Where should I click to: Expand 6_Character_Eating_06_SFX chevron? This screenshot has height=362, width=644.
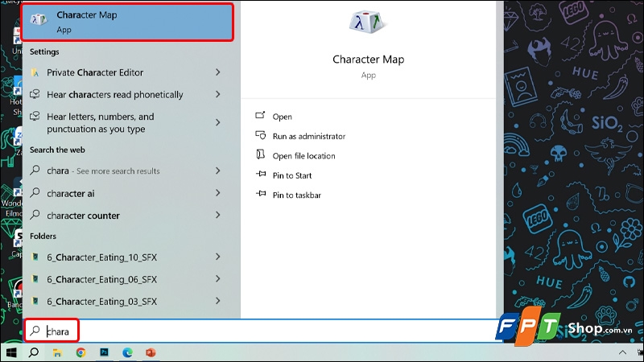(x=218, y=278)
